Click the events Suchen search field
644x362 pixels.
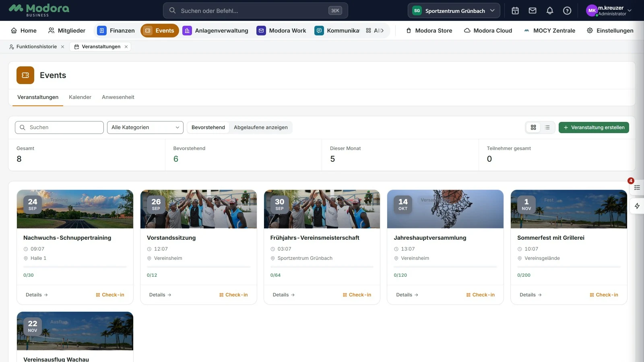click(x=59, y=128)
